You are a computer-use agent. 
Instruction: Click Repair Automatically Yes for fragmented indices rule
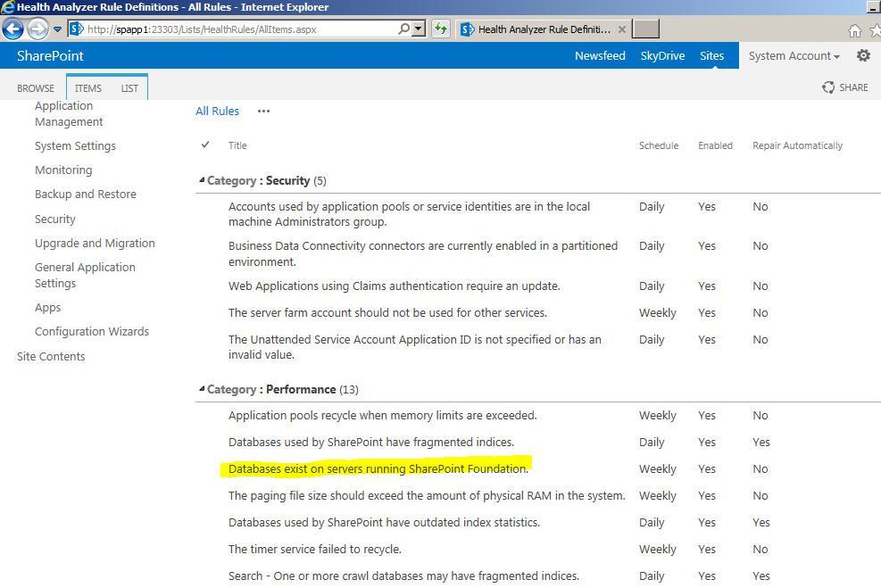tap(761, 442)
